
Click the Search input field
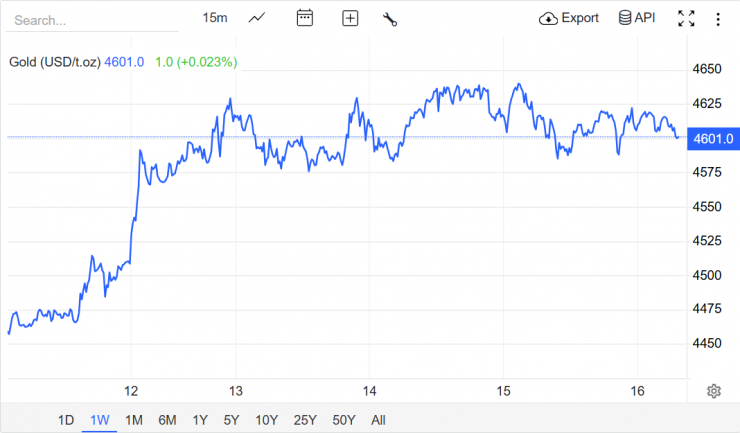[x=92, y=20]
